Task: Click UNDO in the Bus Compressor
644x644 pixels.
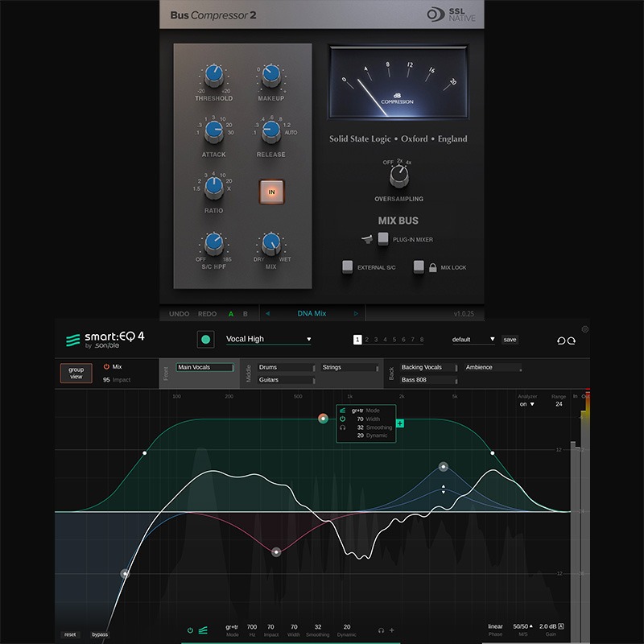Action: (179, 314)
